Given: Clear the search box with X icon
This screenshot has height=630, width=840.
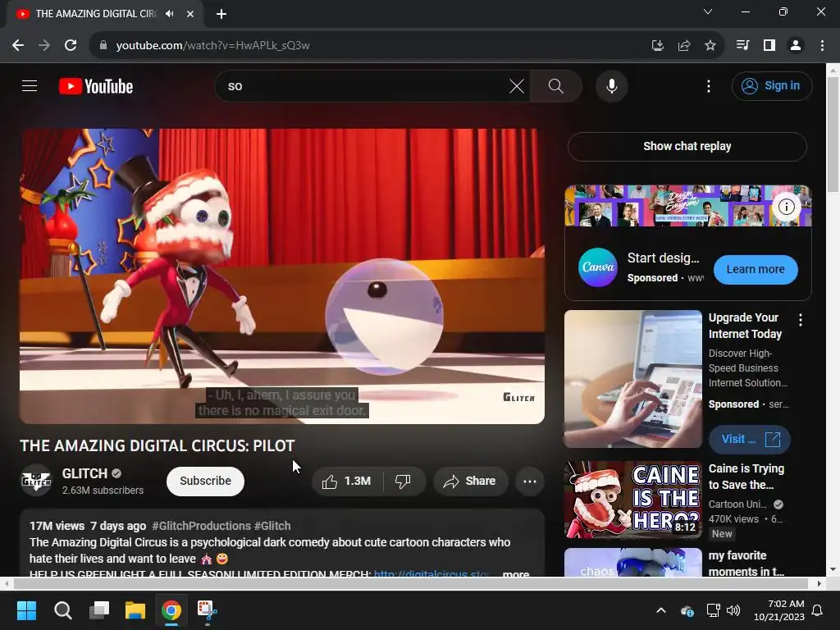Looking at the screenshot, I should [x=517, y=85].
